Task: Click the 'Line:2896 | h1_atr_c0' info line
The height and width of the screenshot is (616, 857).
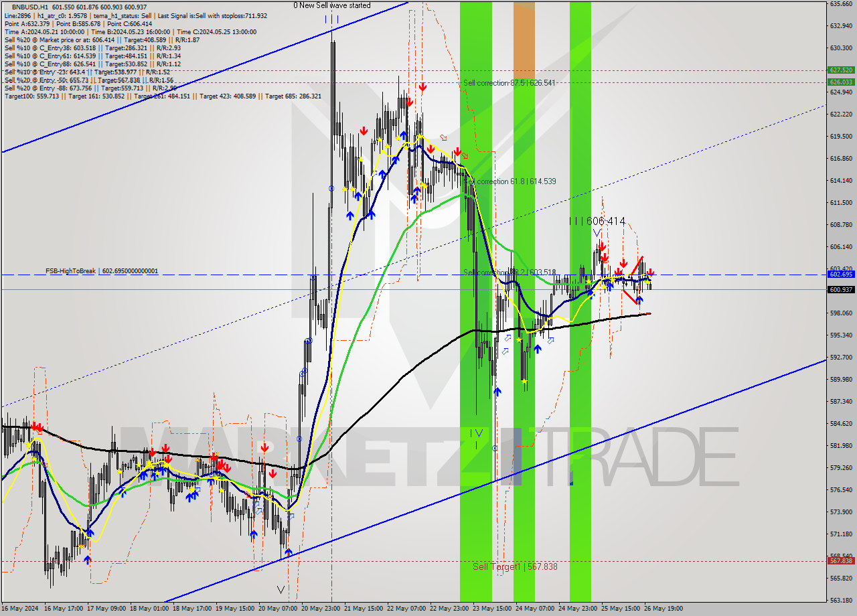Action: point(135,15)
